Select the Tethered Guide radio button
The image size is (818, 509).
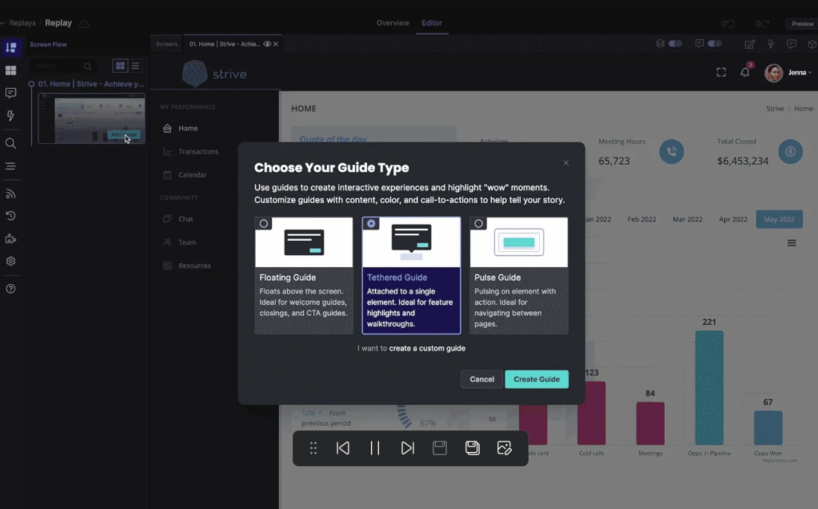(x=371, y=224)
